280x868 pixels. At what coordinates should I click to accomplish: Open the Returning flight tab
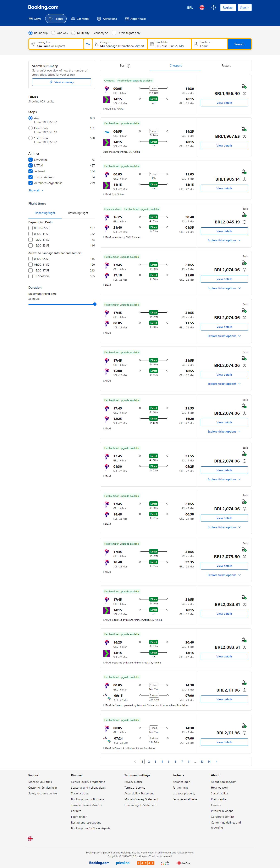(x=78, y=213)
